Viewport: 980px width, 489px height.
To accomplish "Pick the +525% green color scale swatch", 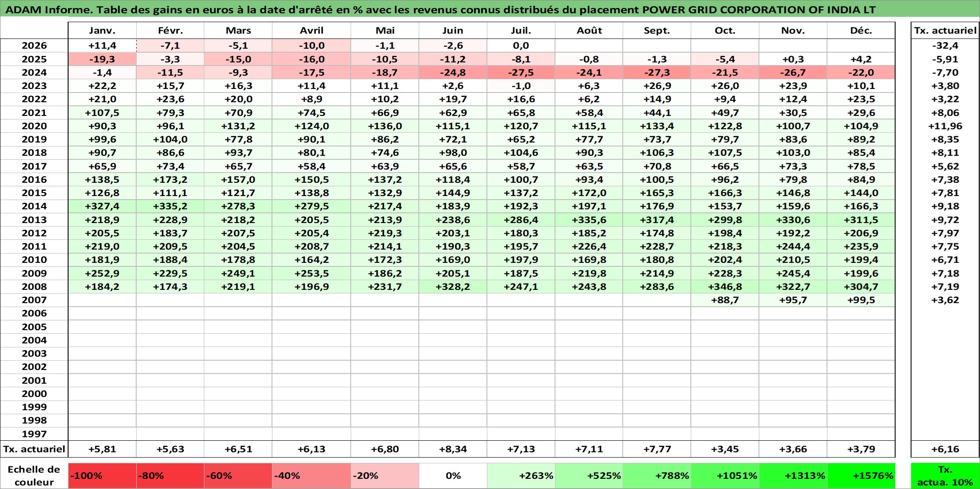I will click(x=589, y=476).
